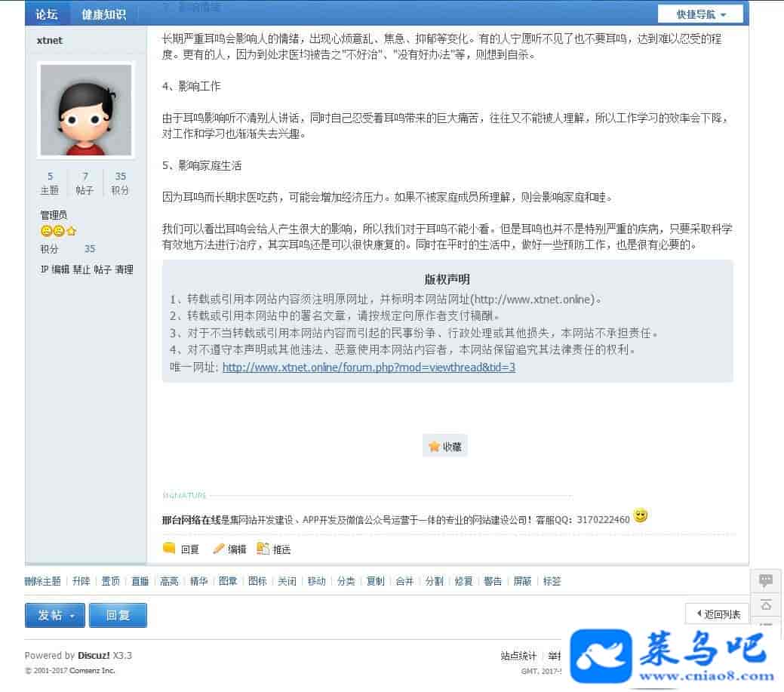Click the floating reply bubble icon

coord(766,580)
